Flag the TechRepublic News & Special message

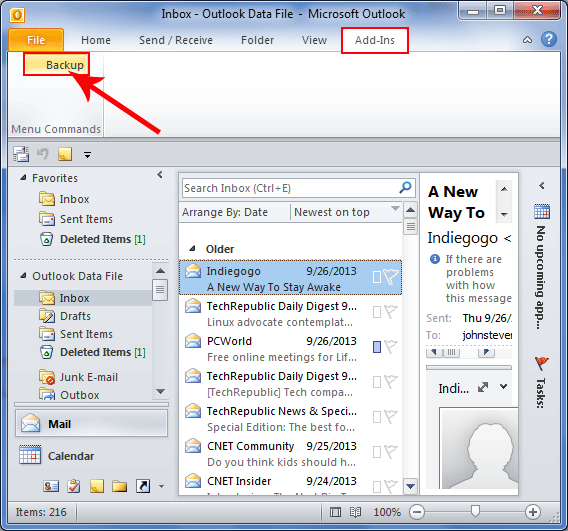[390, 417]
